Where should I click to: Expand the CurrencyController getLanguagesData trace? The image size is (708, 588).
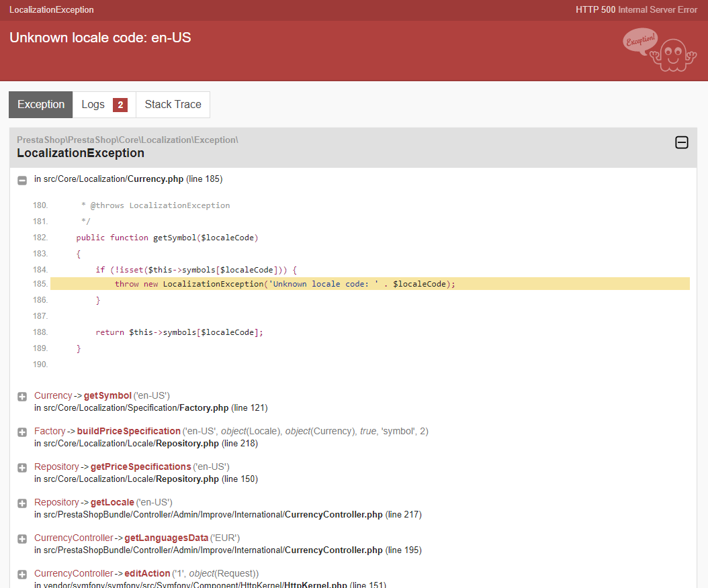coord(22,539)
